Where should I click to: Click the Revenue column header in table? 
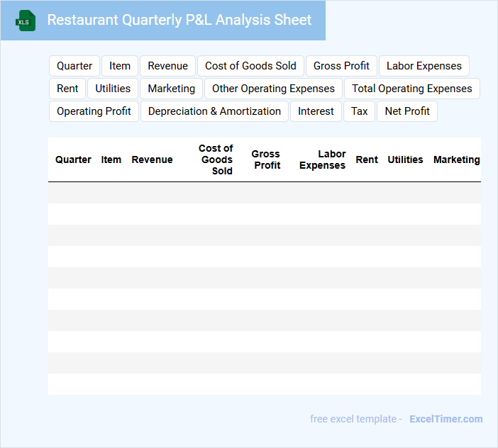(x=152, y=159)
